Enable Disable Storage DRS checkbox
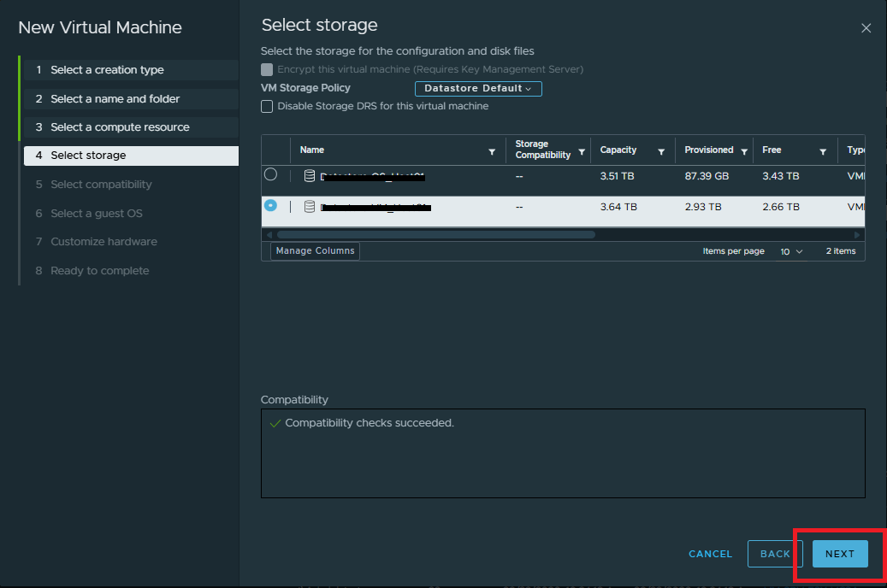Screen dimensions: 887x588 (x=268, y=106)
